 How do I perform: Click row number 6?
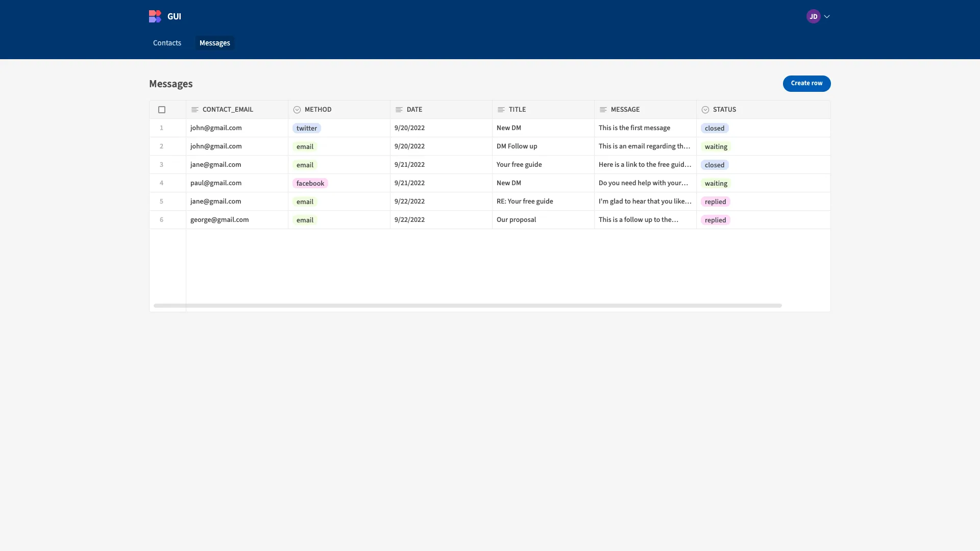(x=161, y=220)
